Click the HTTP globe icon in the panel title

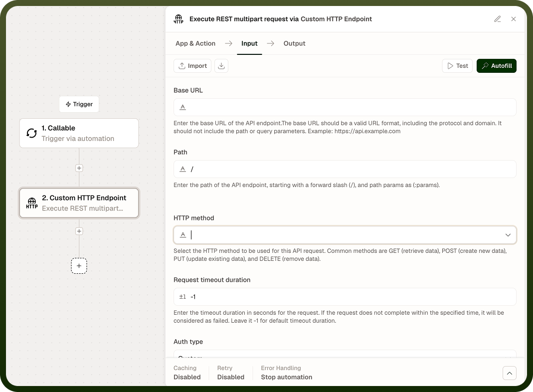pos(178,19)
